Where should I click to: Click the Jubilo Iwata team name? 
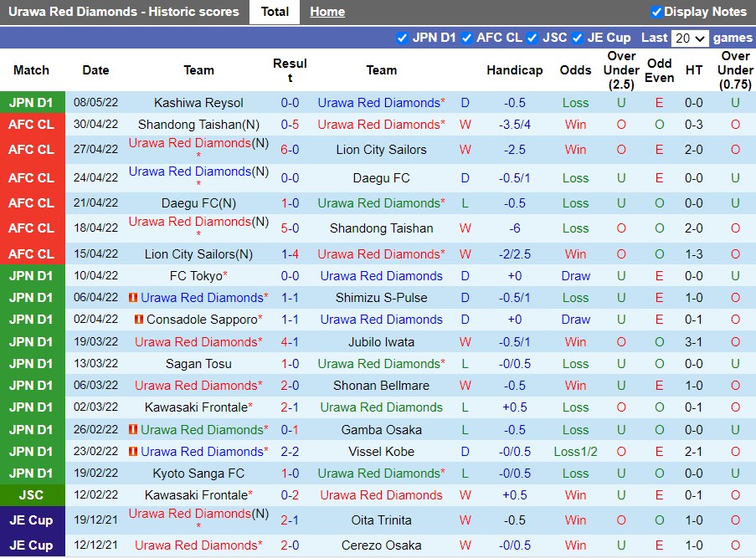(381, 342)
